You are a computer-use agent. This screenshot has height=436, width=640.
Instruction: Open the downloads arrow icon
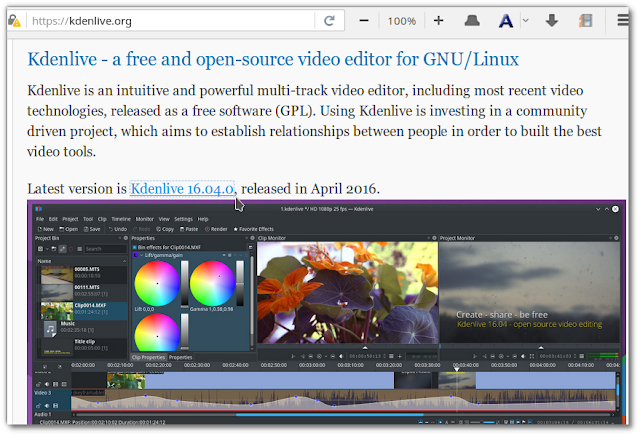tap(552, 20)
